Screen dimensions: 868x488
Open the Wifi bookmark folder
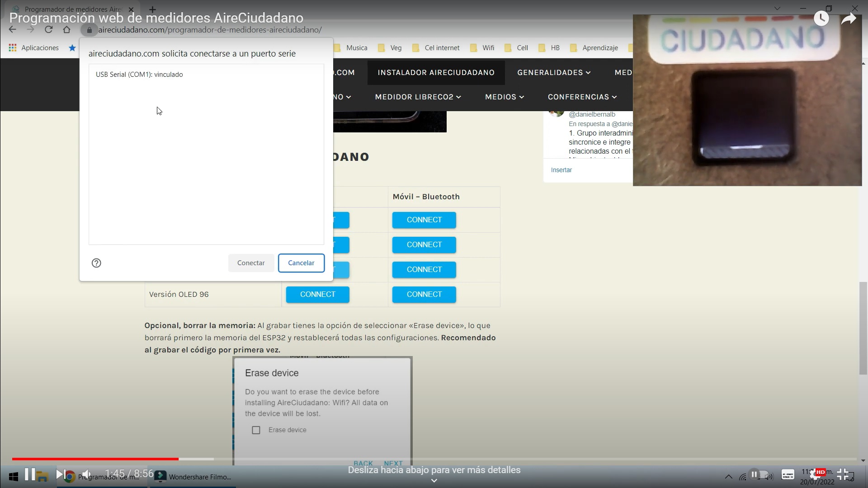482,48
